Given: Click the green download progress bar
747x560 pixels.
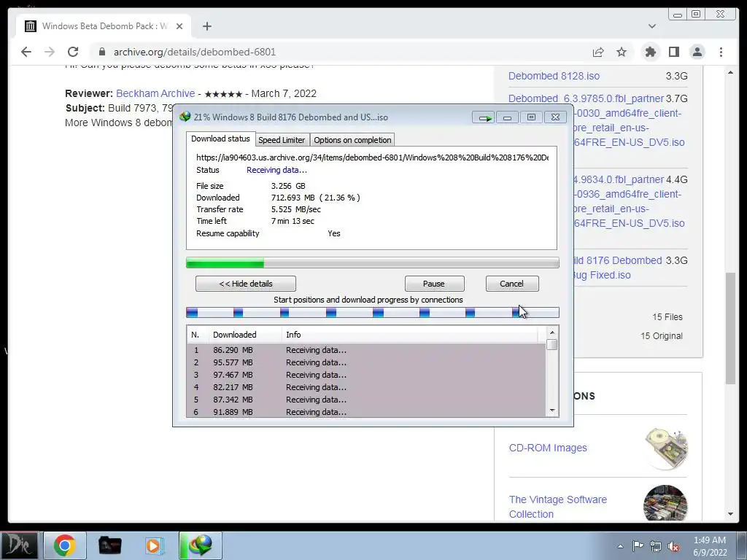Looking at the screenshot, I should (373, 262).
